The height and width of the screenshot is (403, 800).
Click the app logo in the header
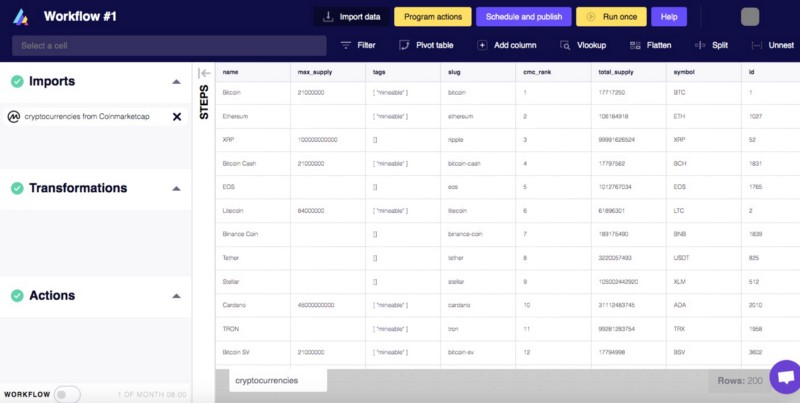(x=21, y=17)
